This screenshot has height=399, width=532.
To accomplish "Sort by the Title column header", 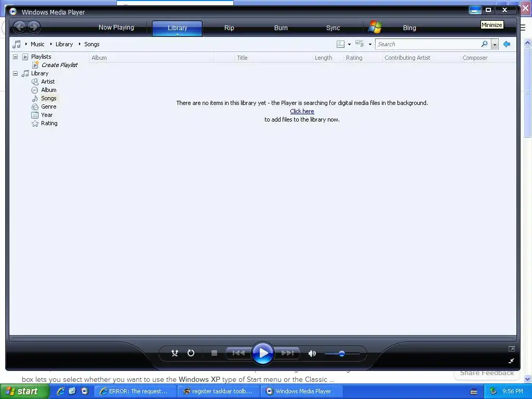I will point(273,58).
